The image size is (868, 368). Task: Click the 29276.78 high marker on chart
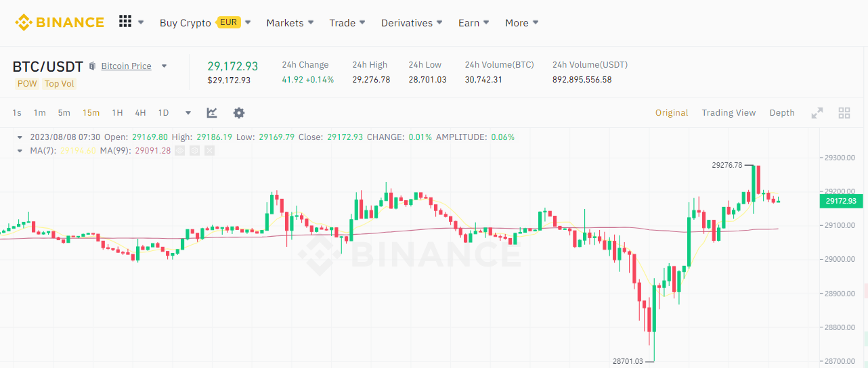point(727,164)
